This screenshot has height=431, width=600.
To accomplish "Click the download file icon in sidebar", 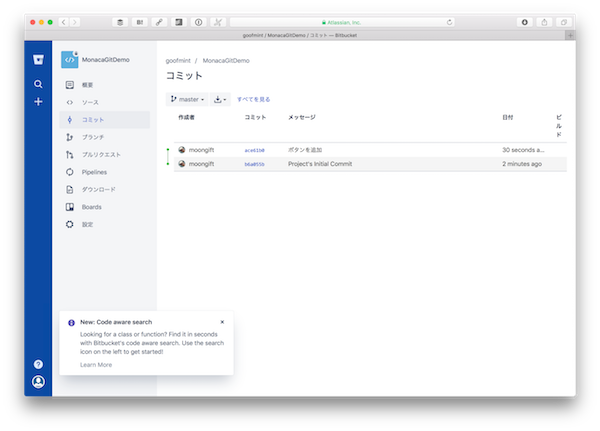I will pyautogui.click(x=70, y=189).
